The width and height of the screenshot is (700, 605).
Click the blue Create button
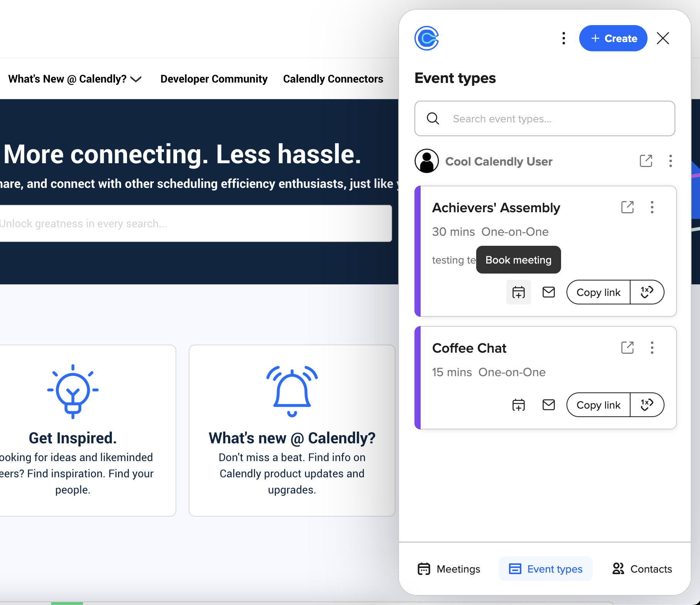(613, 38)
